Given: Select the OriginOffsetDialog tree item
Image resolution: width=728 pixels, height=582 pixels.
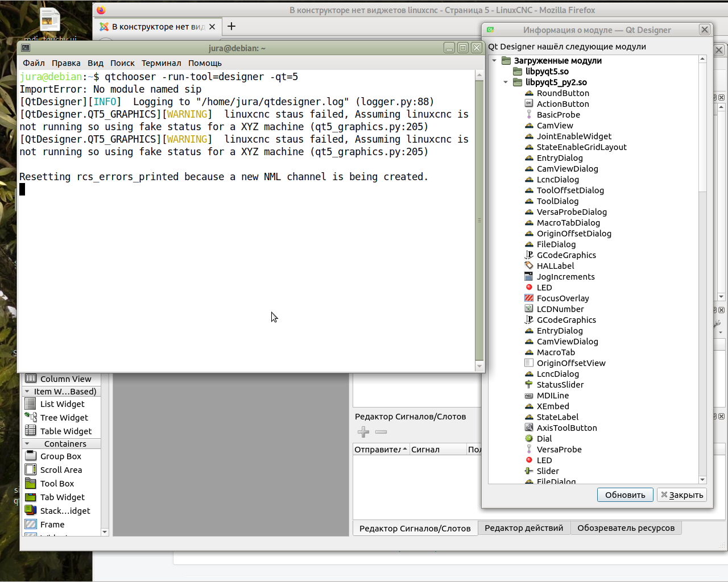Looking at the screenshot, I should (x=574, y=234).
